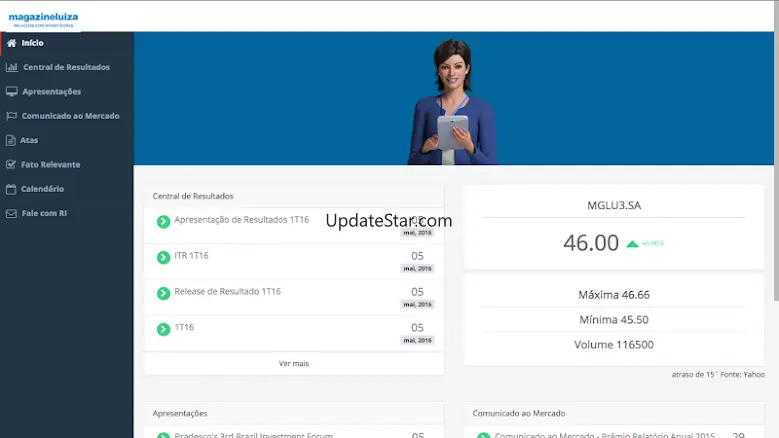The image size is (779, 438).
Task: Click the check icon next to Fato Relevante
Action: [x=11, y=164]
